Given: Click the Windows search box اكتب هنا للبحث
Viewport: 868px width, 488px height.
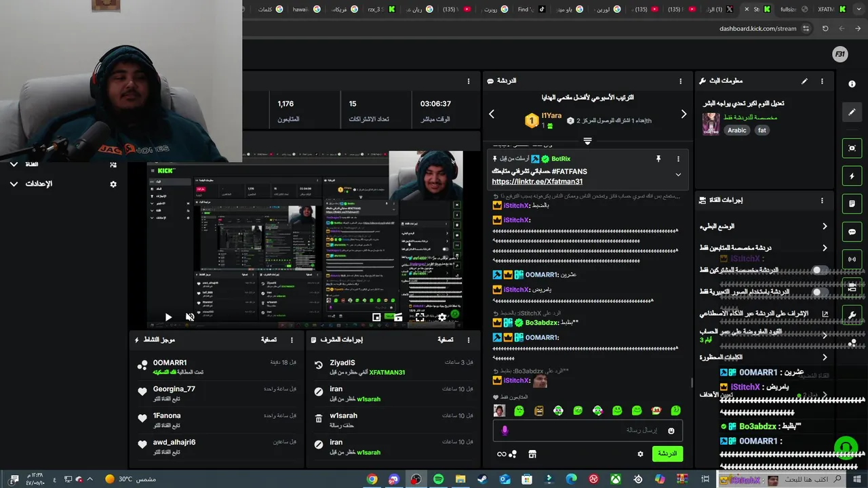Looking at the screenshot, I should click(782, 479).
